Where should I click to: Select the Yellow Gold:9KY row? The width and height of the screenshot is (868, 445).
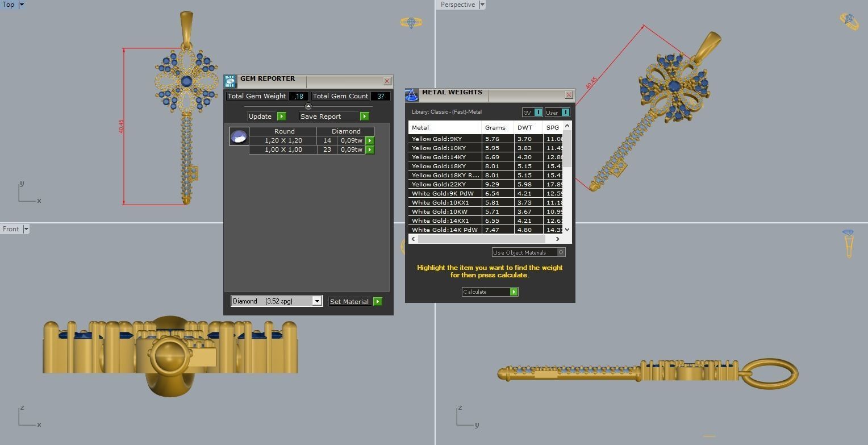(486, 139)
